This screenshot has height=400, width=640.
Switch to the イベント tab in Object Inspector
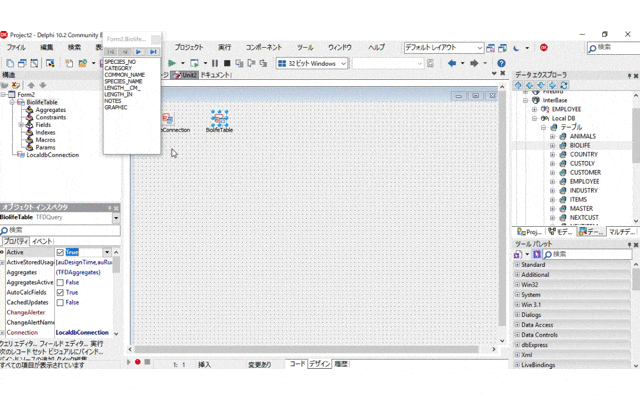pyautogui.click(x=42, y=241)
